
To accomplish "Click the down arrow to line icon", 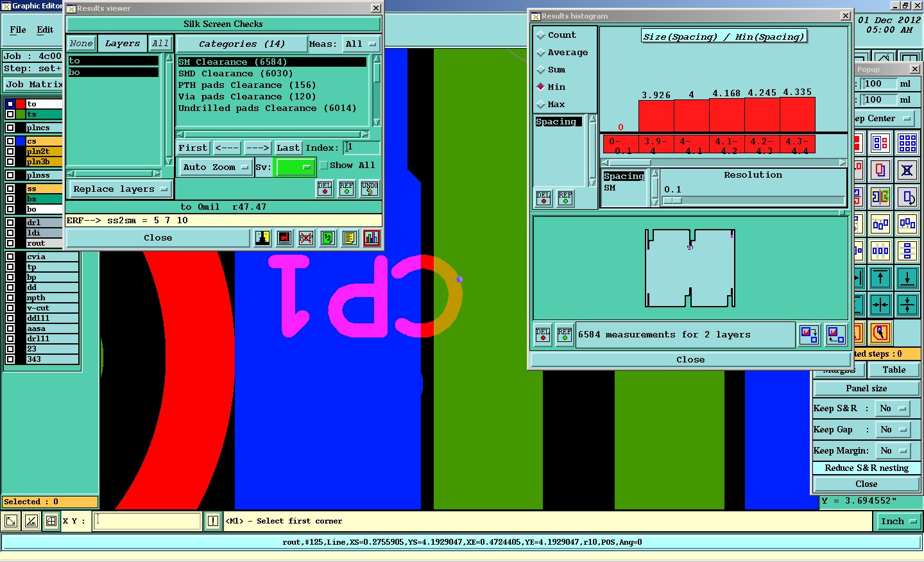I will 907,278.
